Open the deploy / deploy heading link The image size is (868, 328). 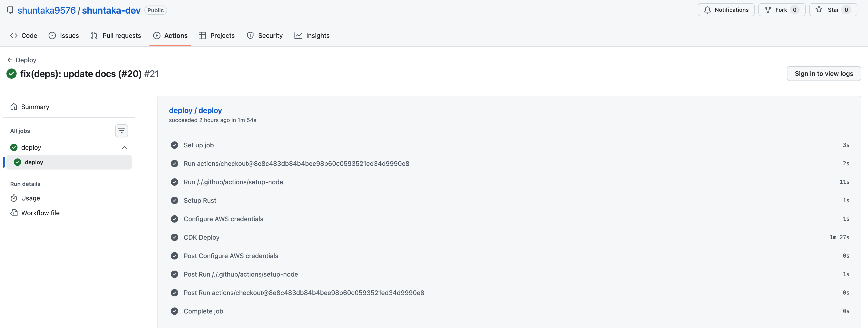(195, 111)
